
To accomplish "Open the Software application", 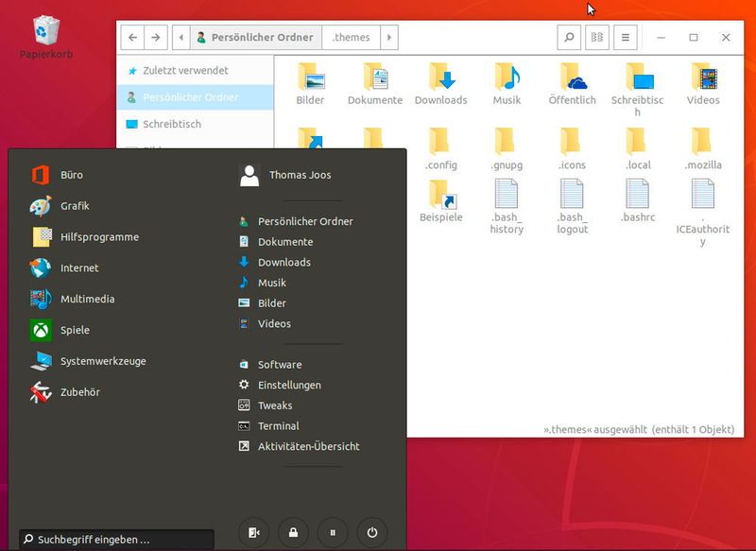I will click(279, 364).
